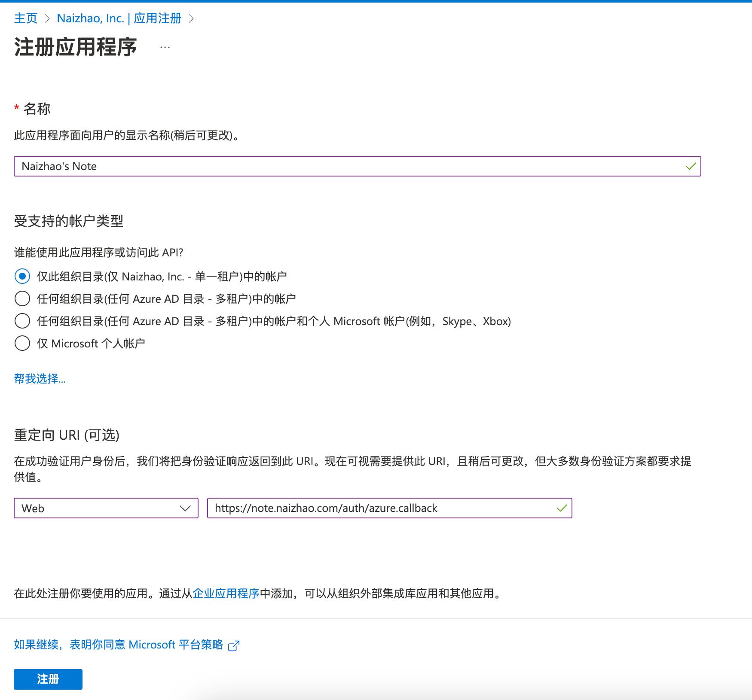Click the 重定向 URI (可选) heading
The image size is (752, 700).
[x=67, y=435]
